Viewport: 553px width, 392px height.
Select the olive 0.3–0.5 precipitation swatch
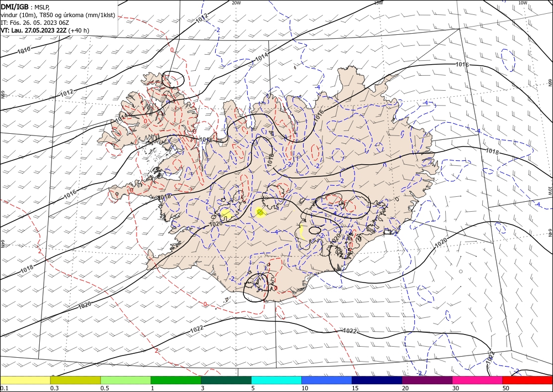tap(75, 380)
